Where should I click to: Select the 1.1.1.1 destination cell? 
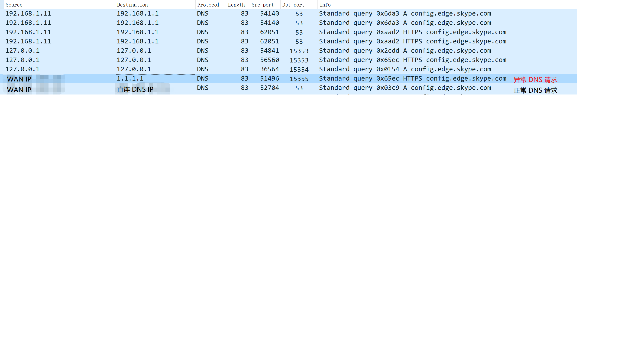tap(130, 78)
